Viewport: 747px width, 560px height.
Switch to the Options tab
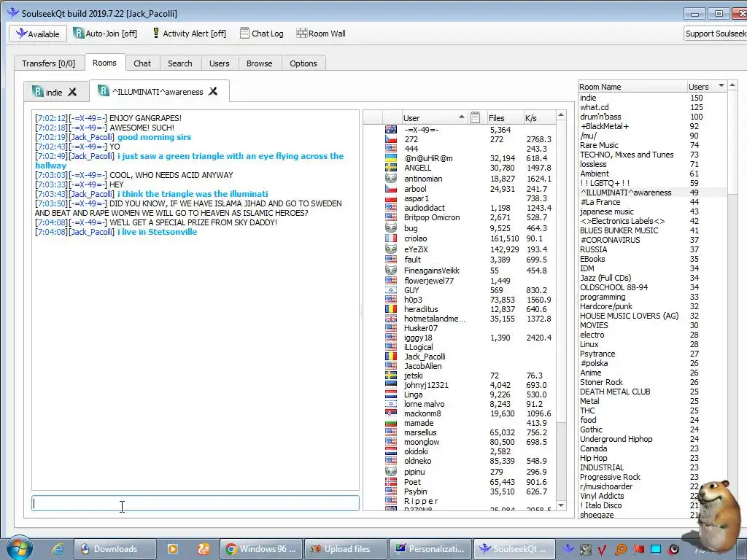303,63
